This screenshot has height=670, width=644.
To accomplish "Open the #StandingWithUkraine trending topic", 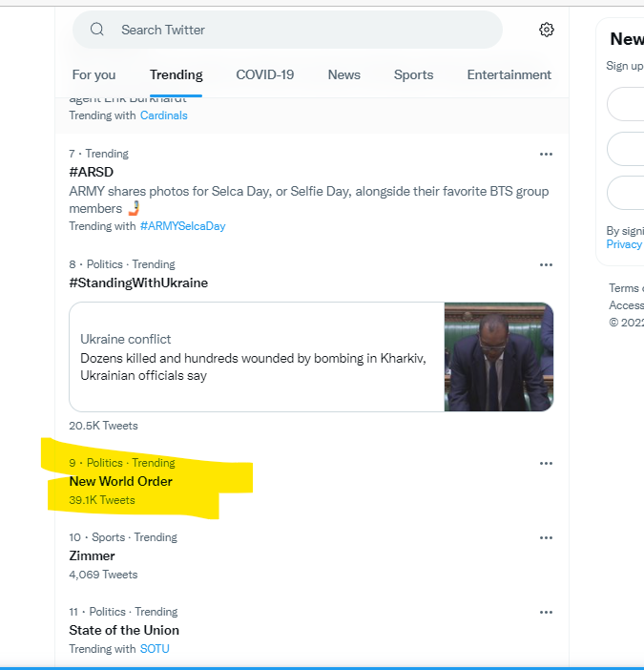I will coord(138,283).
